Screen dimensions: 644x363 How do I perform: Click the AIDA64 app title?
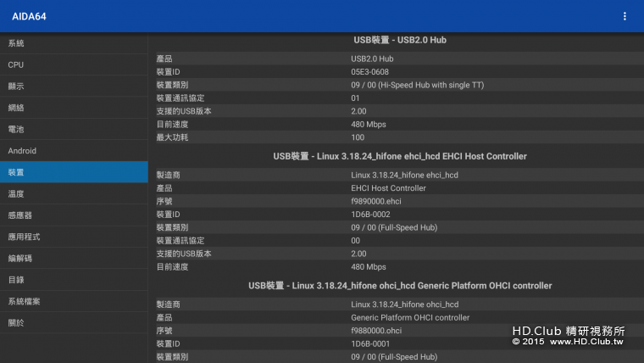point(29,16)
